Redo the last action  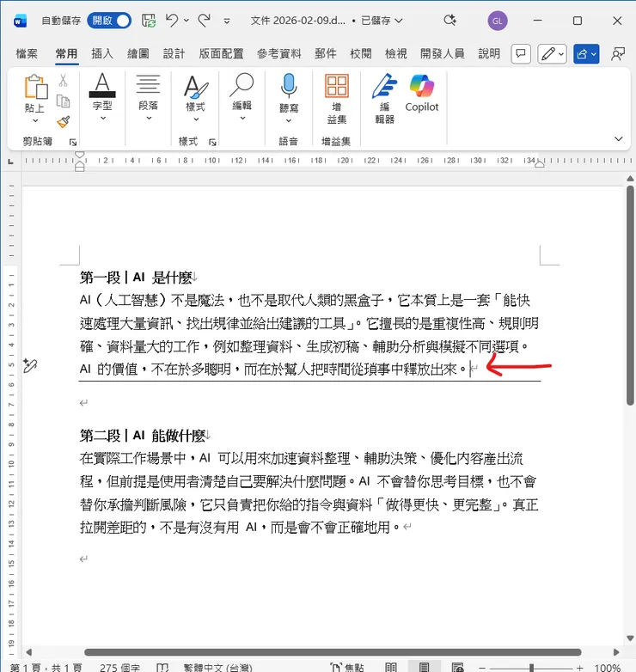(205, 20)
